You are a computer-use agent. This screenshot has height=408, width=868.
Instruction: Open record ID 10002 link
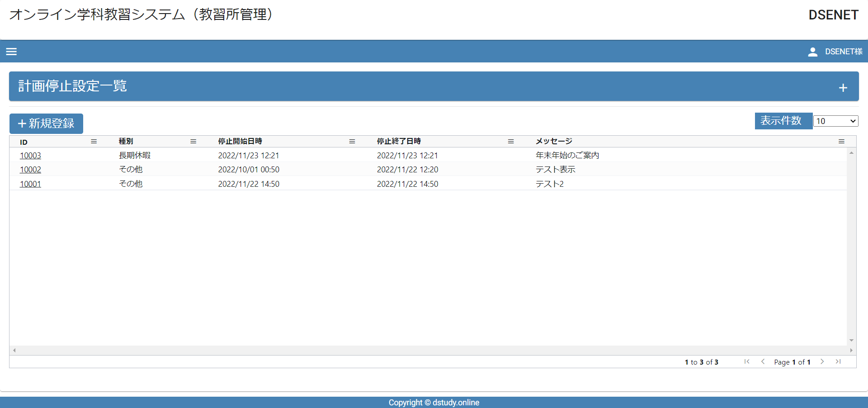click(30, 170)
